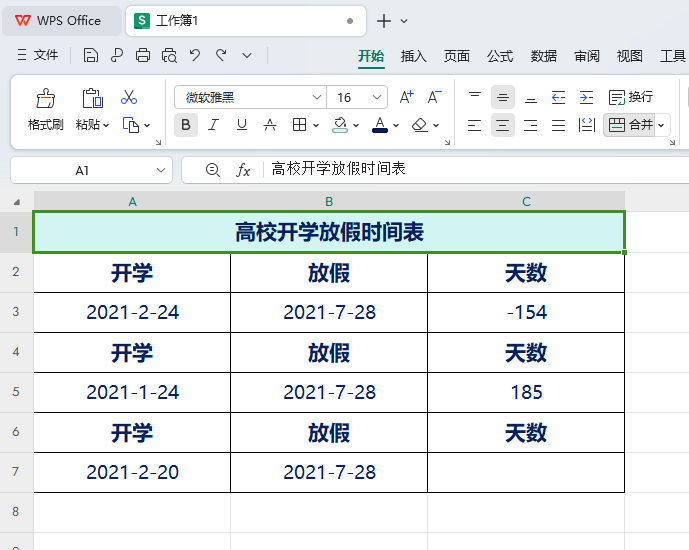Image resolution: width=689 pixels, height=550 pixels.
Task: Switch to the 视图 tab
Action: (x=629, y=56)
